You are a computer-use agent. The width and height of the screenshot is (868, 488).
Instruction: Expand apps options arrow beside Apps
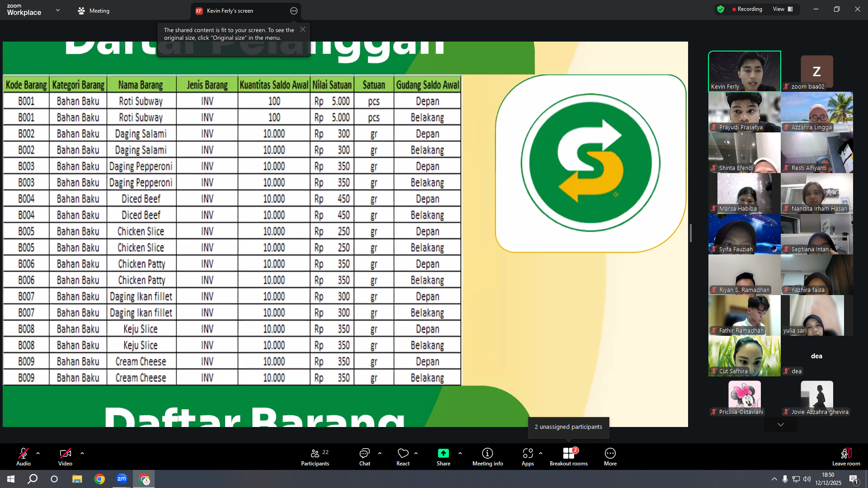541,453
